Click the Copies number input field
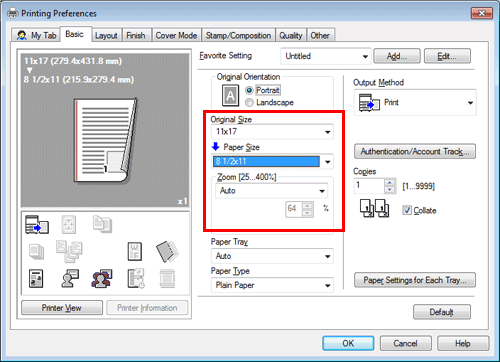 pyautogui.click(x=369, y=186)
